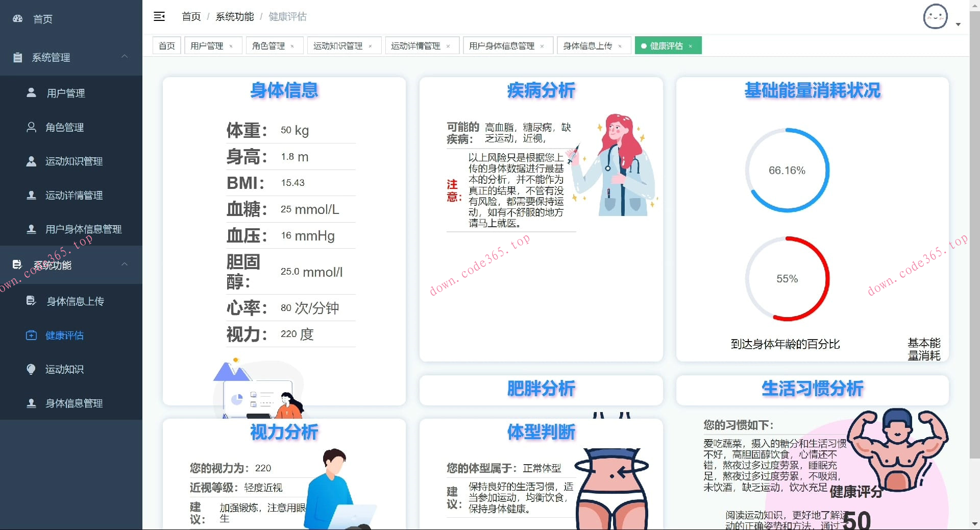980x530 pixels.
Task: Open 运动知识 from the sidebar
Action: (x=31, y=369)
